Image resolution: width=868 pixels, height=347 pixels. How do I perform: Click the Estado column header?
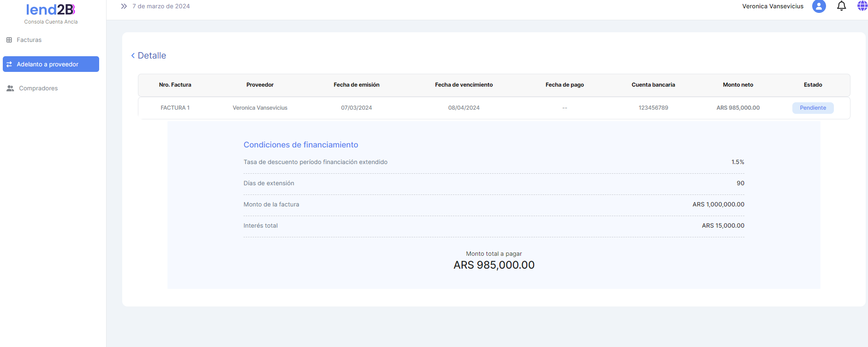(813, 85)
